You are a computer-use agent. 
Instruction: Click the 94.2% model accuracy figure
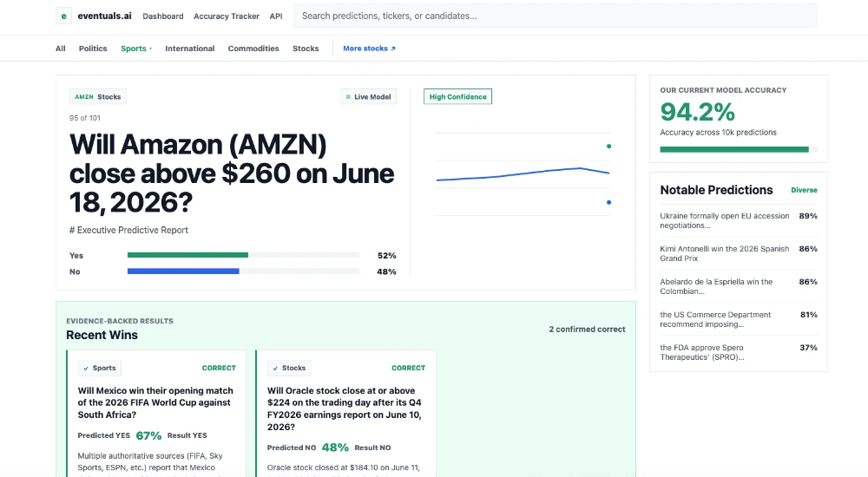(x=698, y=113)
